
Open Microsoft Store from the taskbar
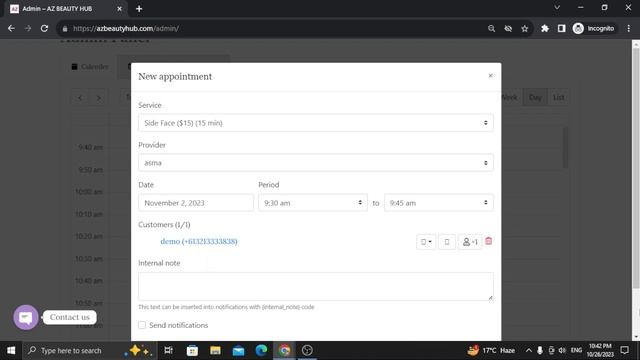(x=192, y=350)
